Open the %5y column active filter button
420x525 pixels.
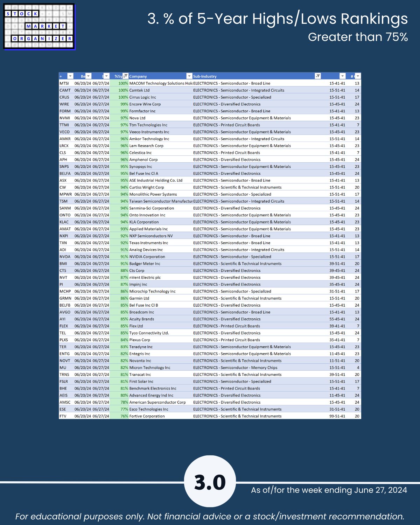pyautogui.click(x=125, y=76)
